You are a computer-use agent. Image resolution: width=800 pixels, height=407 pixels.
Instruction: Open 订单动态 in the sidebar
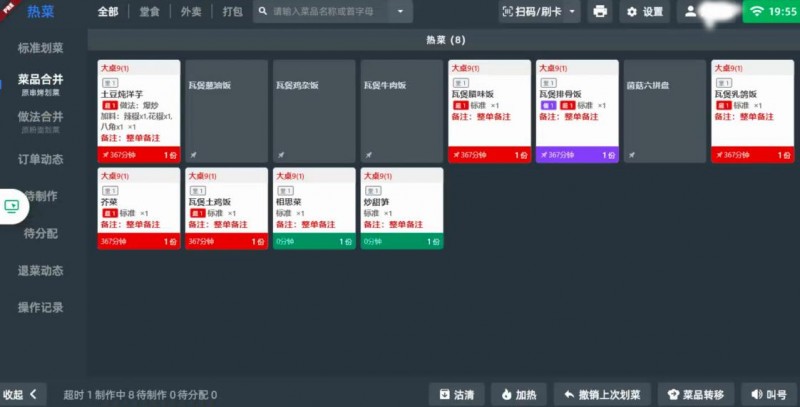[41, 159]
